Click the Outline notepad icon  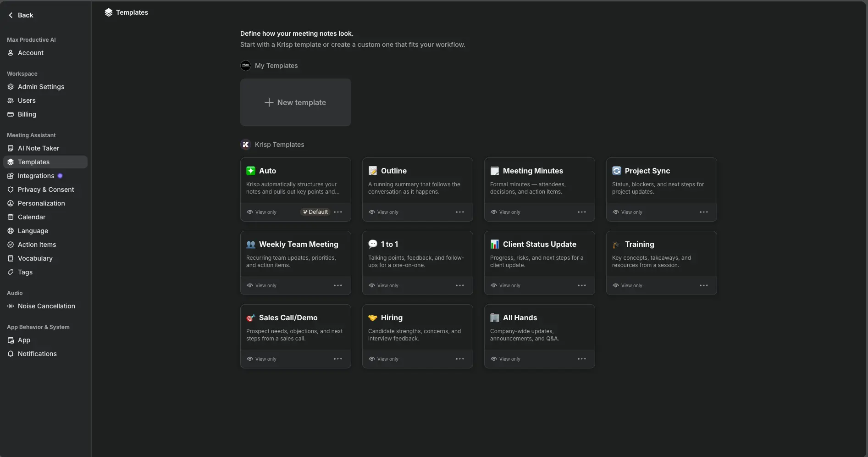click(373, 171)
